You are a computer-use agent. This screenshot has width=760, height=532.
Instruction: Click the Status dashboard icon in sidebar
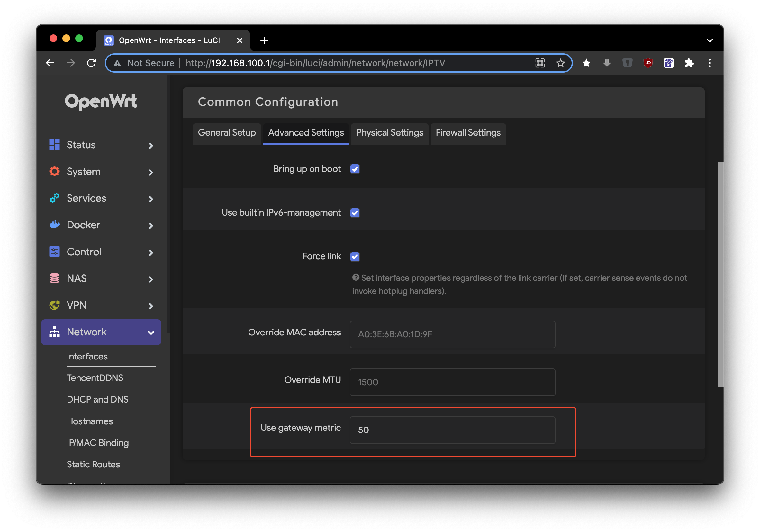pos(54,145)
